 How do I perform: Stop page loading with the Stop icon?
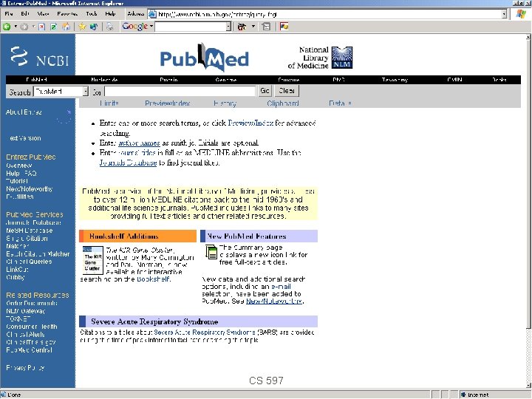point(41,27)
